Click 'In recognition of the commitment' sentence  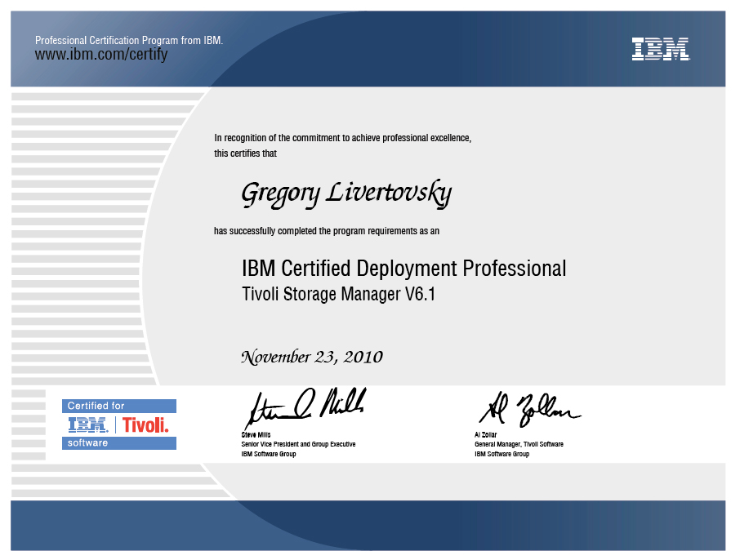(342, 138)
